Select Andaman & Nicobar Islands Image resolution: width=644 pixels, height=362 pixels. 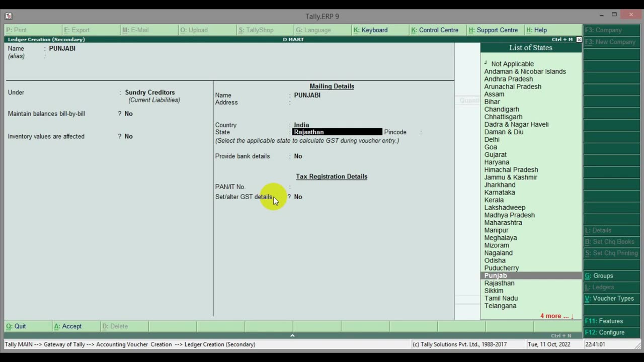pos(525,71)
